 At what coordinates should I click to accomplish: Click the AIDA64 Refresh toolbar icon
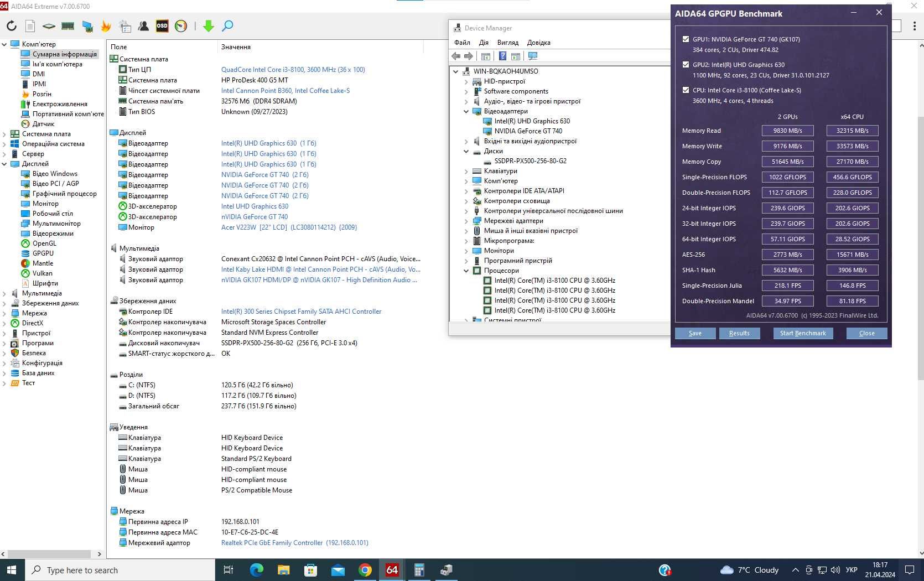click(x=12, y=26)
